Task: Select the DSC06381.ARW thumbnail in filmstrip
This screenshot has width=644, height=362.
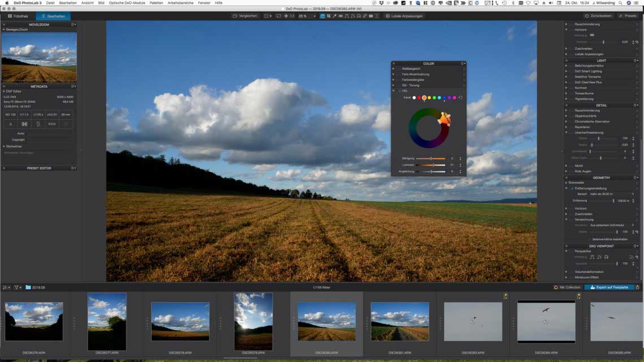Action: [399, 321]
